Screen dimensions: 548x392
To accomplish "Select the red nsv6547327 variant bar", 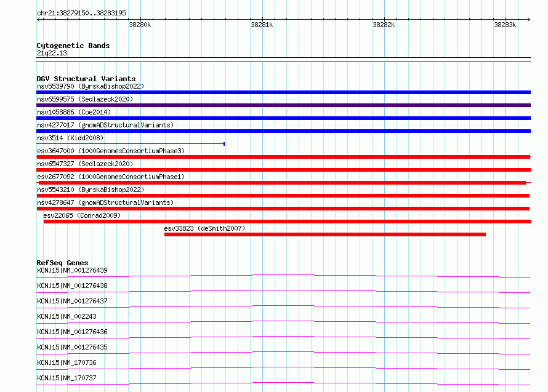I will tap(283, 170).
